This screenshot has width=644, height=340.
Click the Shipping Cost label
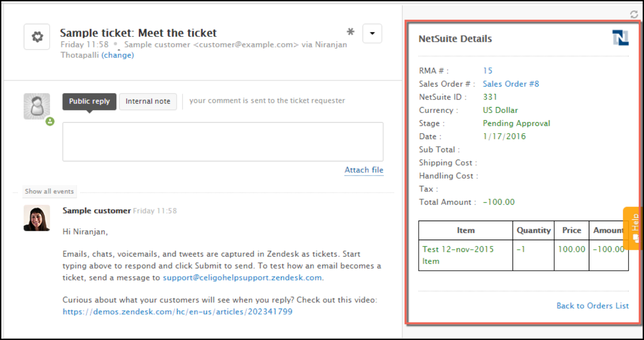click(x=448, y=163)
